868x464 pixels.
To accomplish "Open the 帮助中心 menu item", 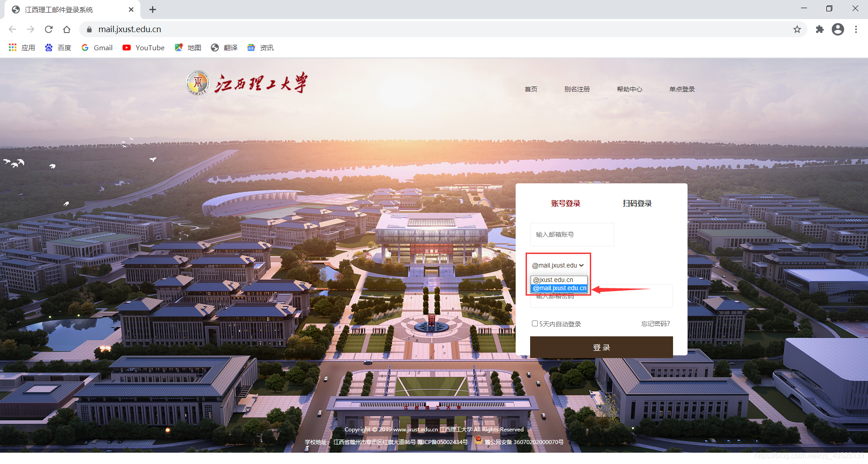I will pos(629,89).
